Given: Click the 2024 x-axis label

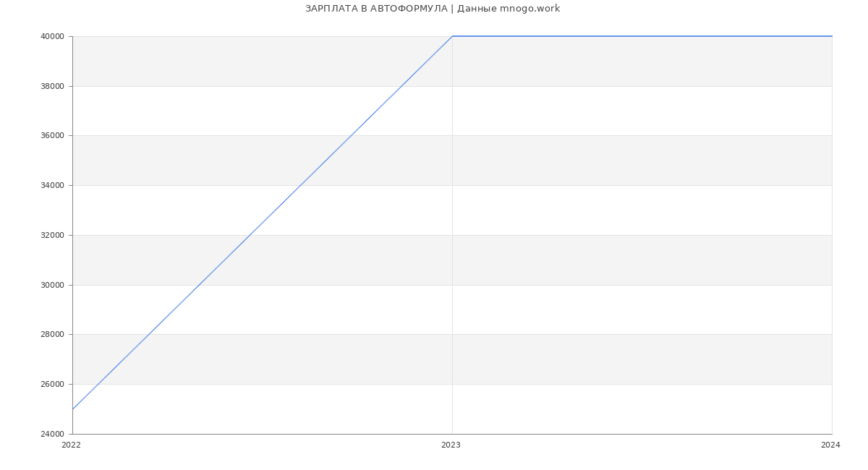Looking at the screenshot, I should click(x=830, y=445).
